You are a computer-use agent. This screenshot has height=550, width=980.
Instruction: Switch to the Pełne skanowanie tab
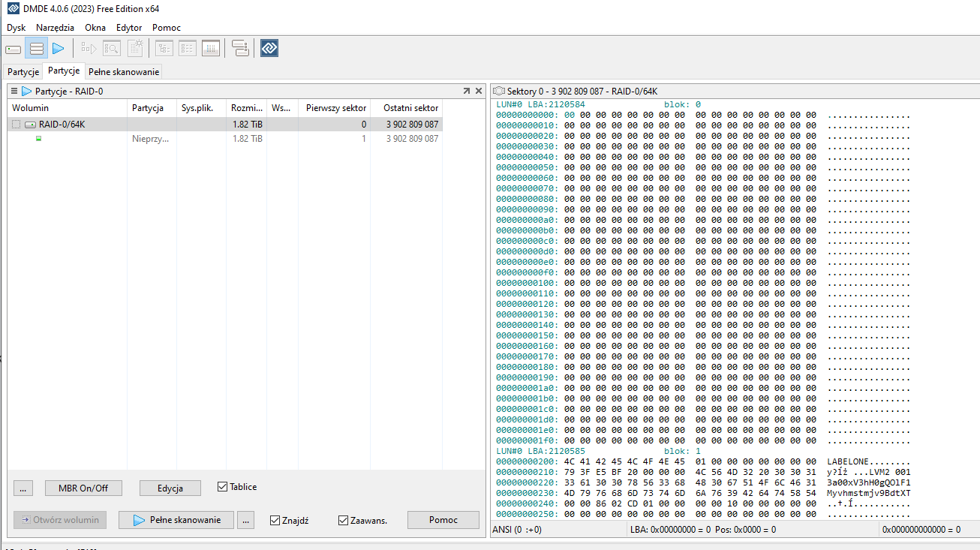tap(124, 72)
